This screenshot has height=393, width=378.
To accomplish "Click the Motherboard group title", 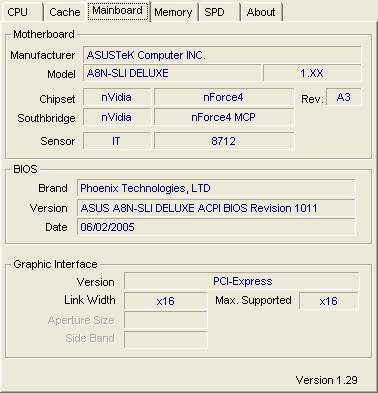I will pyautogui.click(x=44, y=34).
